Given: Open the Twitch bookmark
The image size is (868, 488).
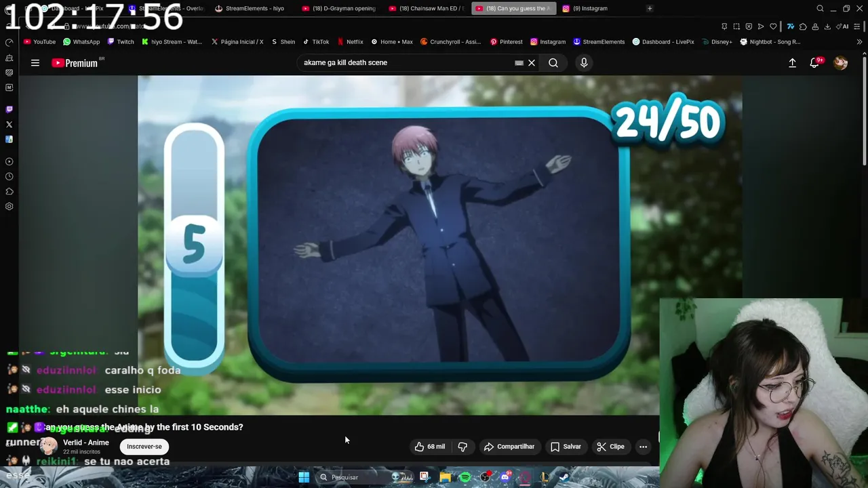Looking at the screenshot, I should 121,41.
